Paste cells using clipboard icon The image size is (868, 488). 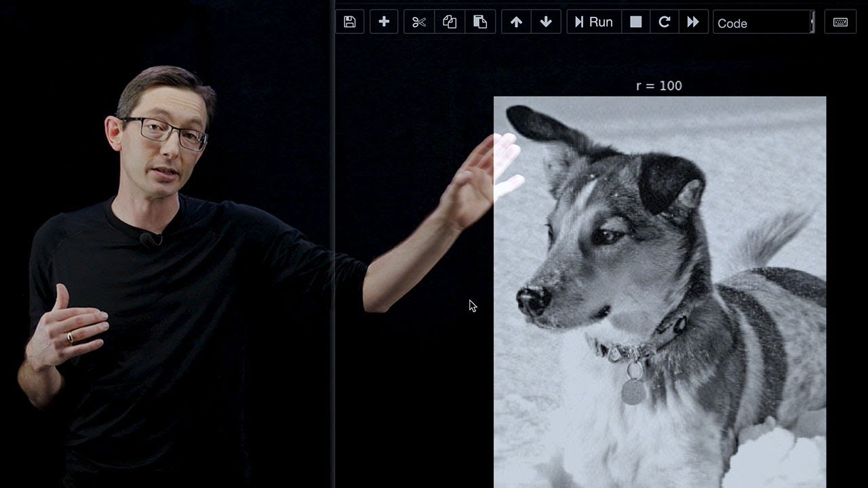[480, 22]
